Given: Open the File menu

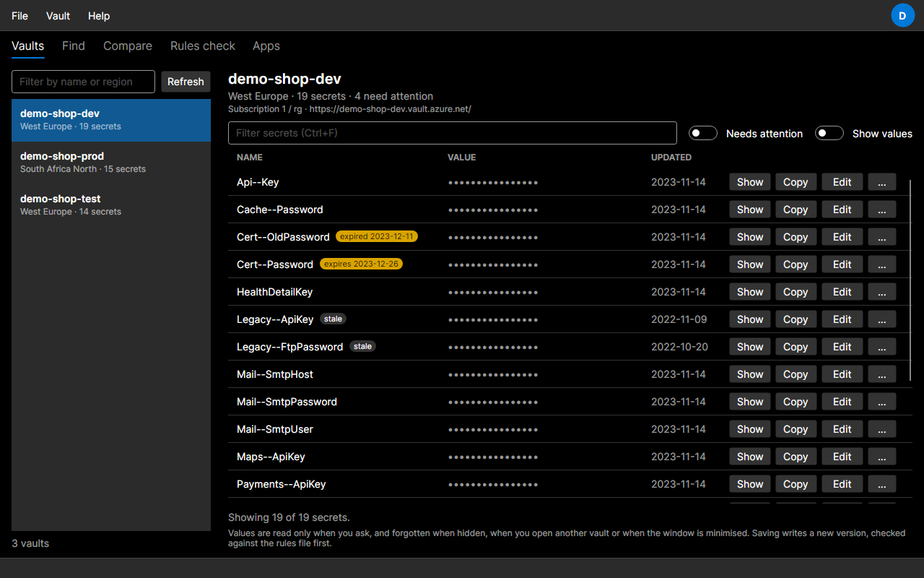Looking at the screenshot, I should (19, 16).
